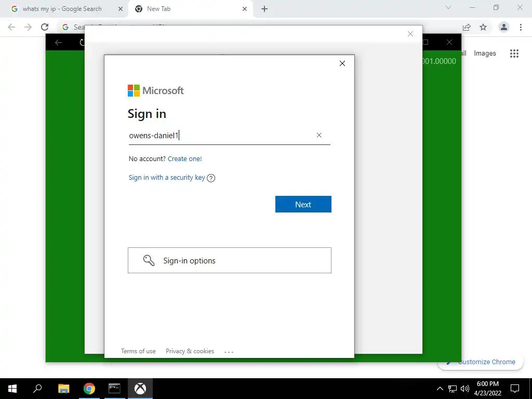Restore down the Chrome window
The image size is (532, 399).
pyautogui.click(x=496, y=7)
